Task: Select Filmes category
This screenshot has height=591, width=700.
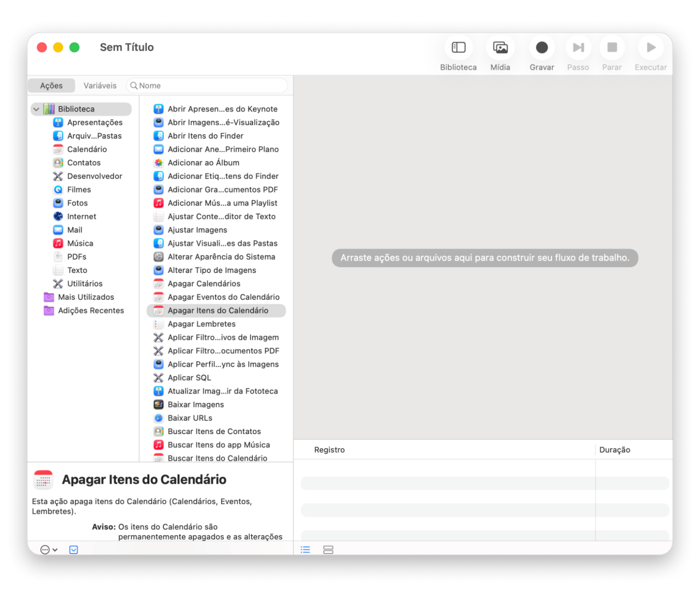Action: tap(72, 190)
